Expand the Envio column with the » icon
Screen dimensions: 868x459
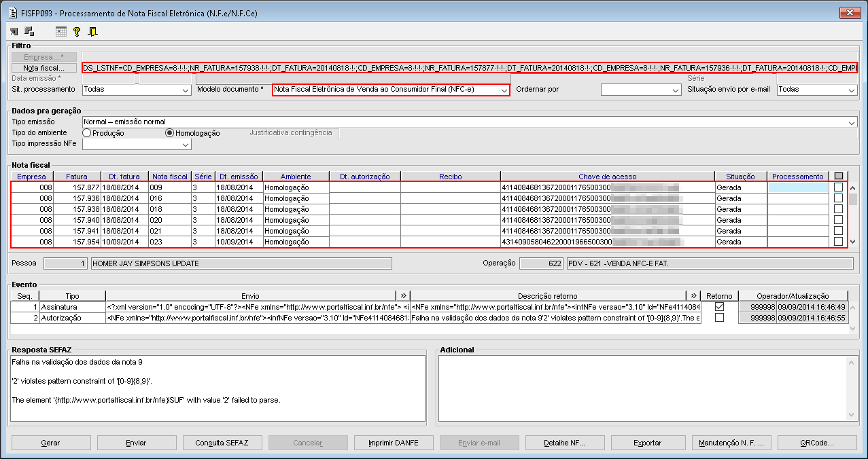click(x=402, y=295)
